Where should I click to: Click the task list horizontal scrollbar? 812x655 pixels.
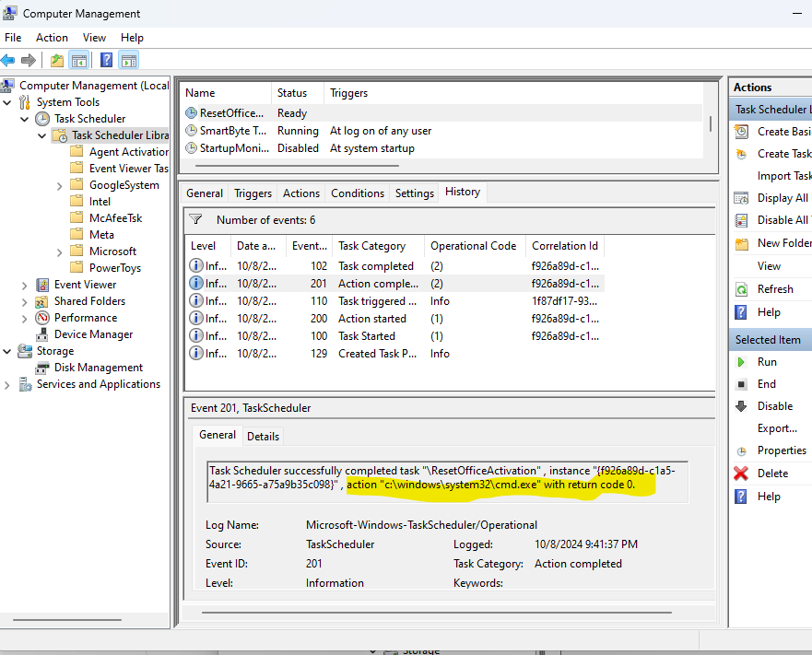(298, 166)
